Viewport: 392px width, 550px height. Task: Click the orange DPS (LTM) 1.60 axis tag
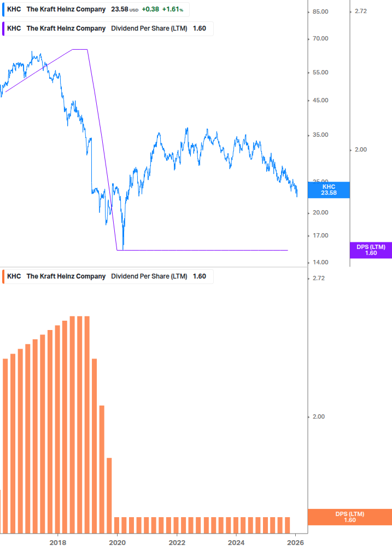pyautogui.click(x=349, y=517)
